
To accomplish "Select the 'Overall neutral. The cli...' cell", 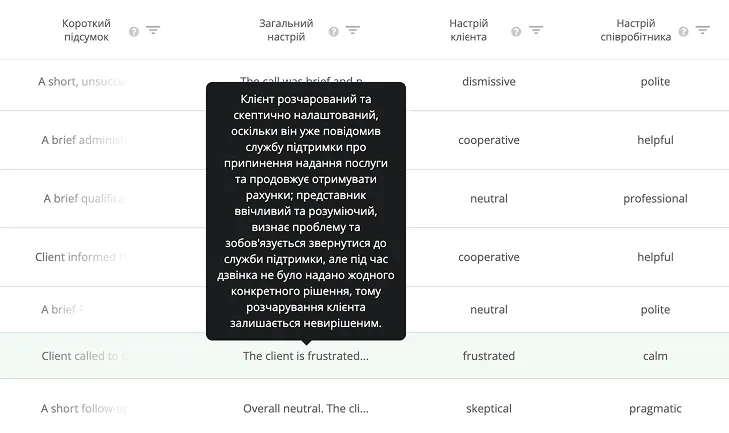I will tap(305, 409).
